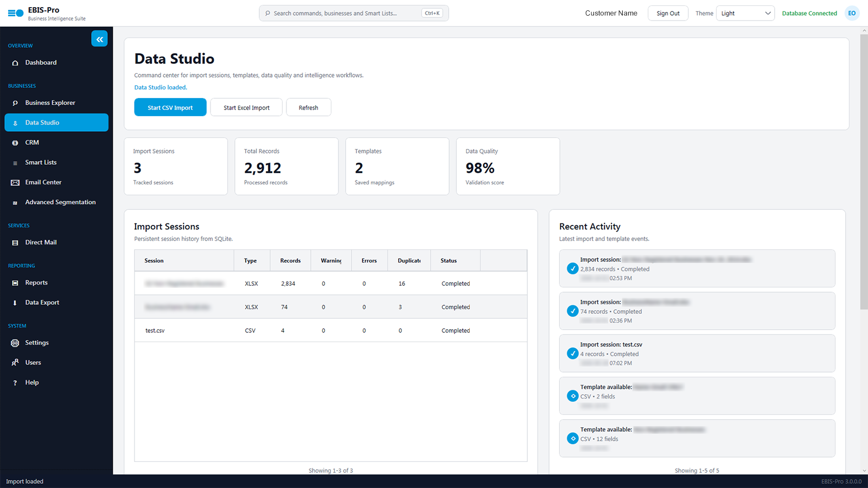Screen dimensions: 868x488
Task: Click the Email Center envelope icon
Action: point(15,183)
